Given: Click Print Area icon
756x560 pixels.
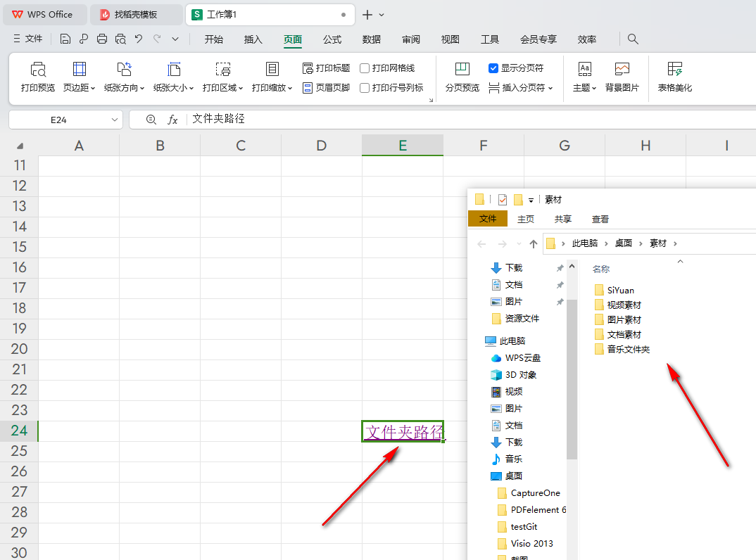Looking at the screenshot, I should click(x=222, y=70).
